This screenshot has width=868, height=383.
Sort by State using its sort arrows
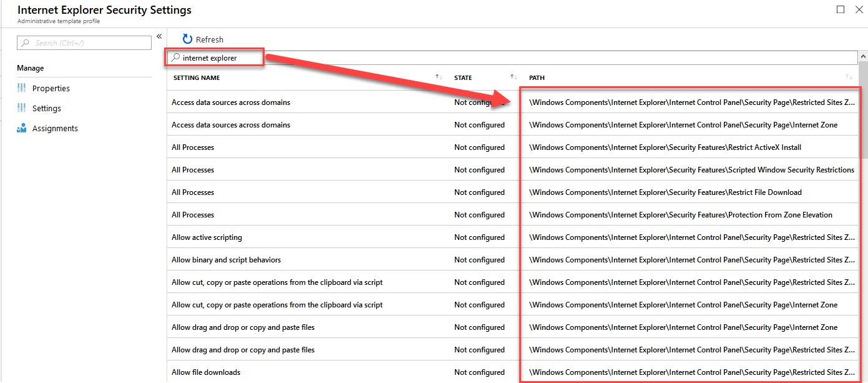pos(514,77)
